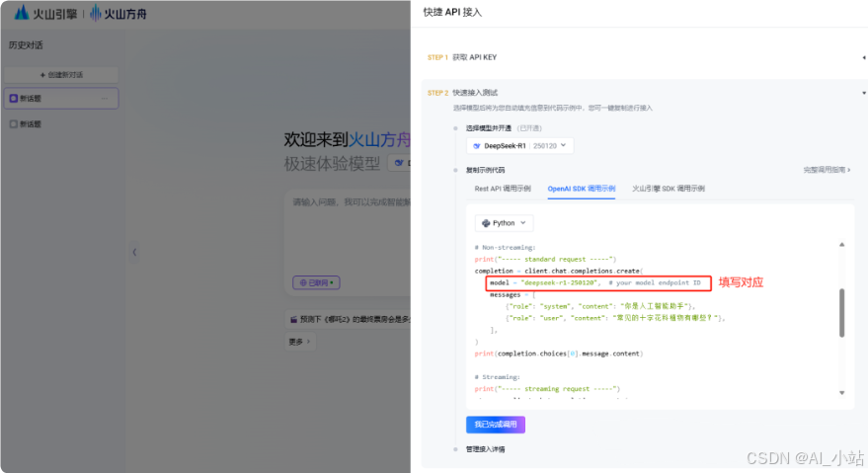Select the suggested prompt about 哪吒2 box office
Viewport: 868px width, 473px height.
tap(349, 319)
